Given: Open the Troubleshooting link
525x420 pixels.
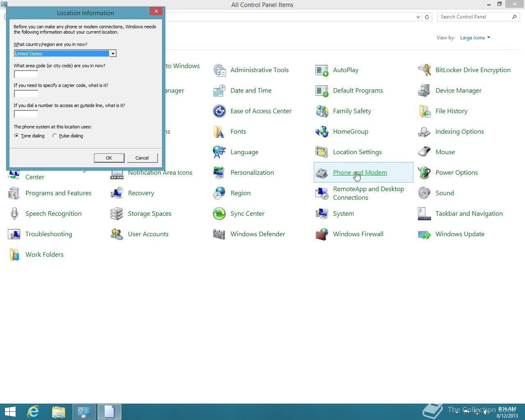Looking at the screenshot, I should tap(49, 234).
